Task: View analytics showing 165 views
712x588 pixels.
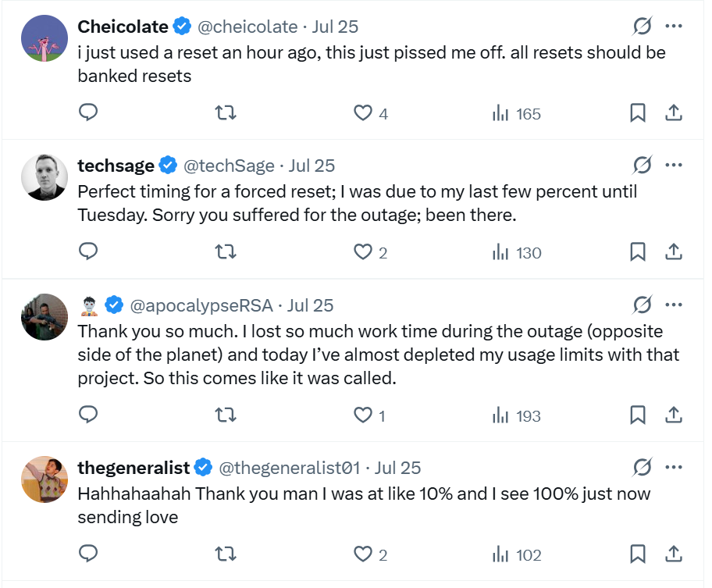Action: (x=516, y=113)
